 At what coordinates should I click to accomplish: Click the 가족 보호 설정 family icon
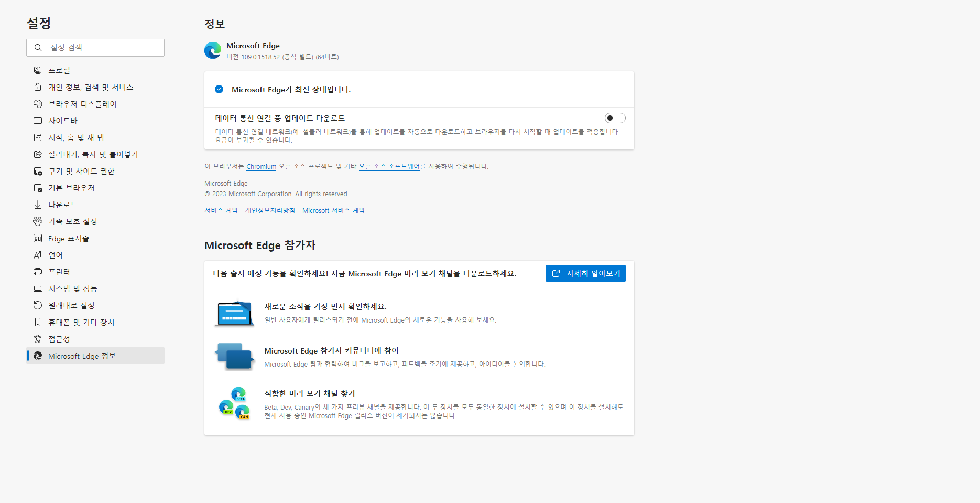pos(38,221)
